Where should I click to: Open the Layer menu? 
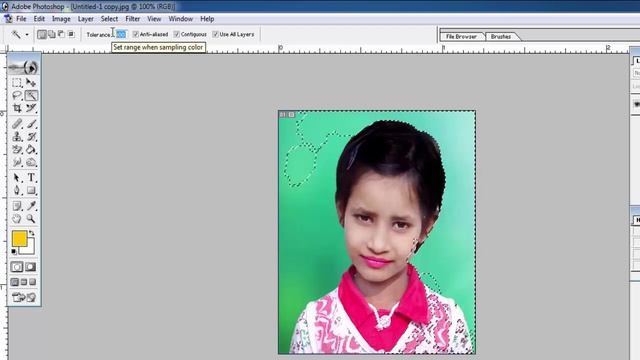(86, 19)
